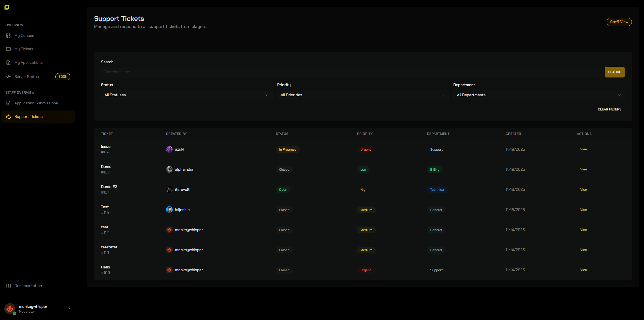View ticket #121 Demo #2
The image size is (644, 320).
pos(584,190)
